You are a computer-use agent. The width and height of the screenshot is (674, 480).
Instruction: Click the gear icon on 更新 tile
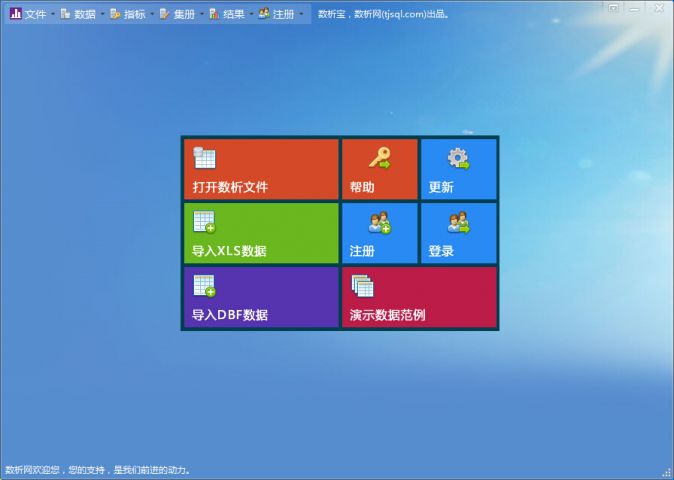point(458,159)
